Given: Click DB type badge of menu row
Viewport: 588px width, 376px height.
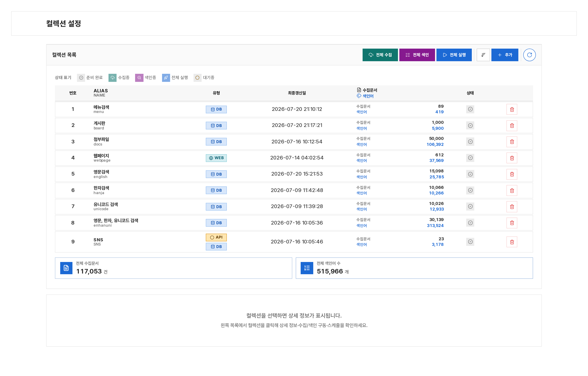Looking at the screenshot, I should pos(216,109).
